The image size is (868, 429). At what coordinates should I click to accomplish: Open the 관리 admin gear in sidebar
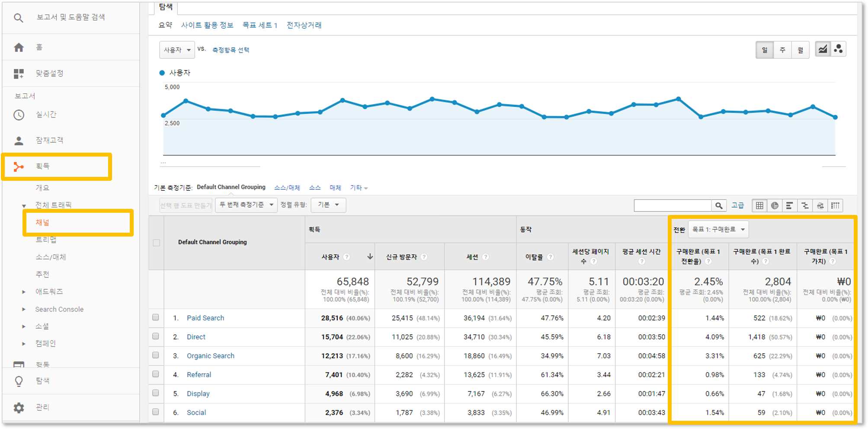coord(19,407)
